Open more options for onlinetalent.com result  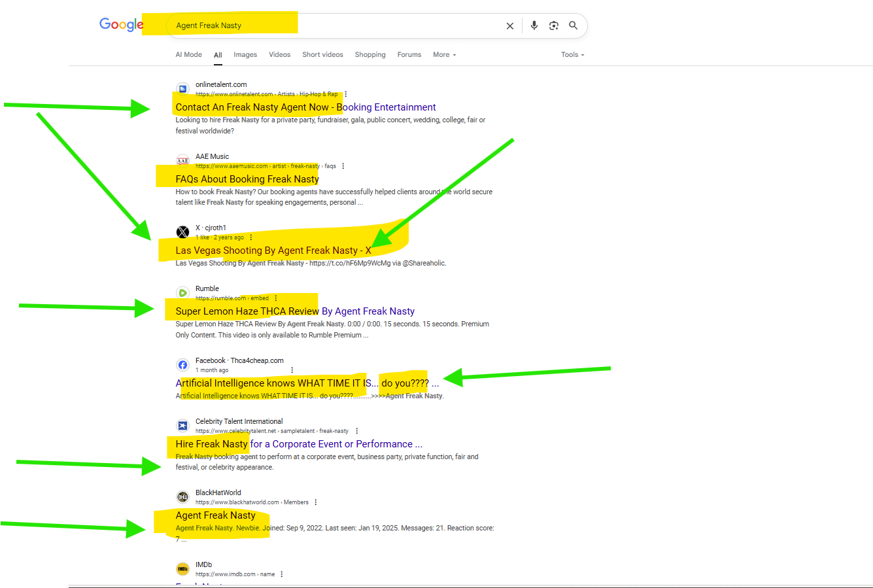346,94
